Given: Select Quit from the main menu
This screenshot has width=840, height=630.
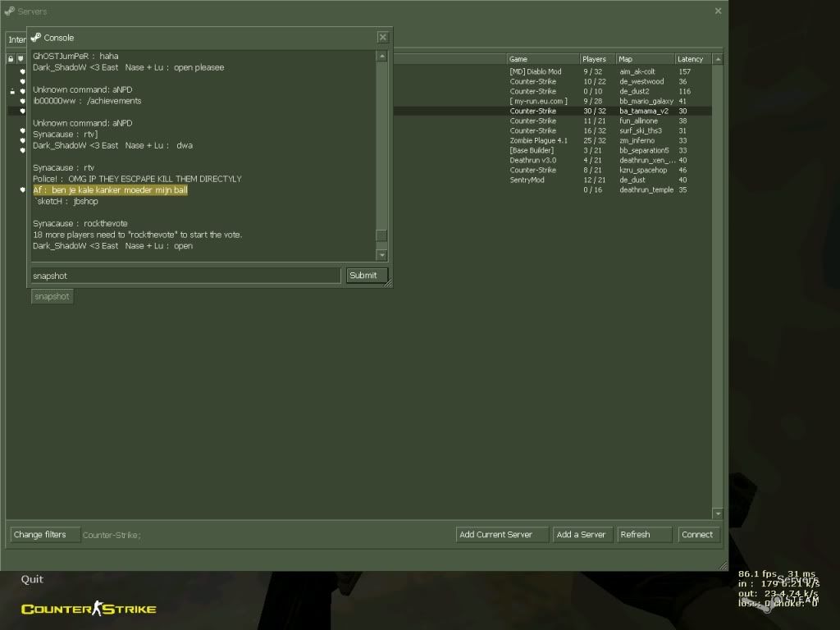Looking at the screenshot, I should [x=32, y=579].
